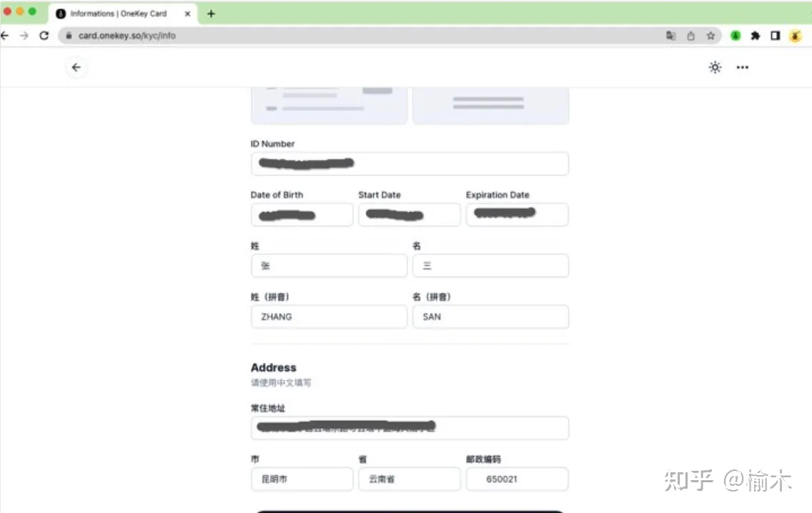Close the Informations OneKey Card tab
Viewport: 812px width, 513px height.
(187, 14)
